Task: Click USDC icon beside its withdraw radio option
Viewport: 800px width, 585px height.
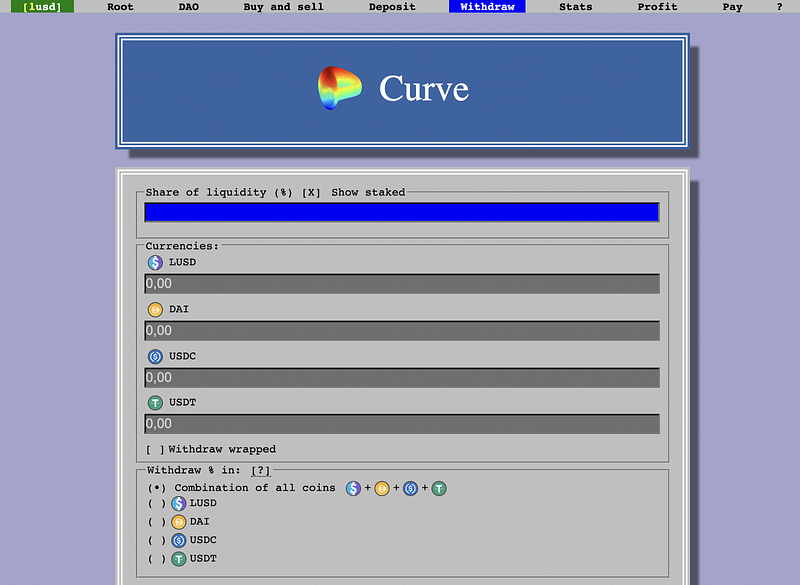Action: click(179, 540)
